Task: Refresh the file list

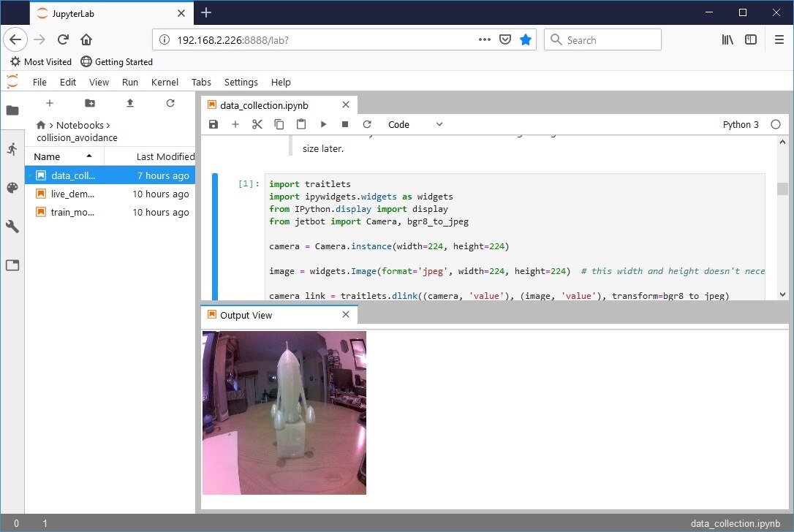Action: [x=170, y=103]
